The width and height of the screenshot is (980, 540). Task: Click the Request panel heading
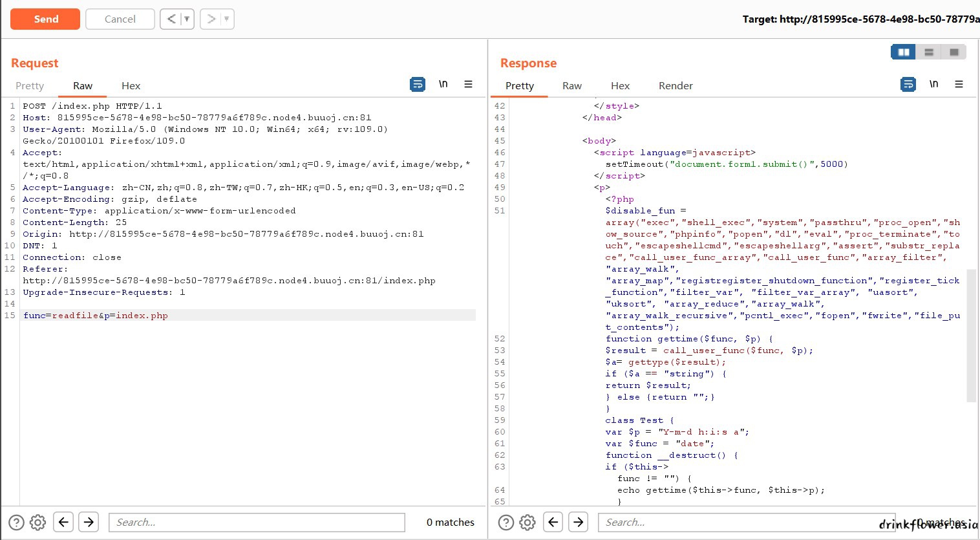(x=35, y=63)
